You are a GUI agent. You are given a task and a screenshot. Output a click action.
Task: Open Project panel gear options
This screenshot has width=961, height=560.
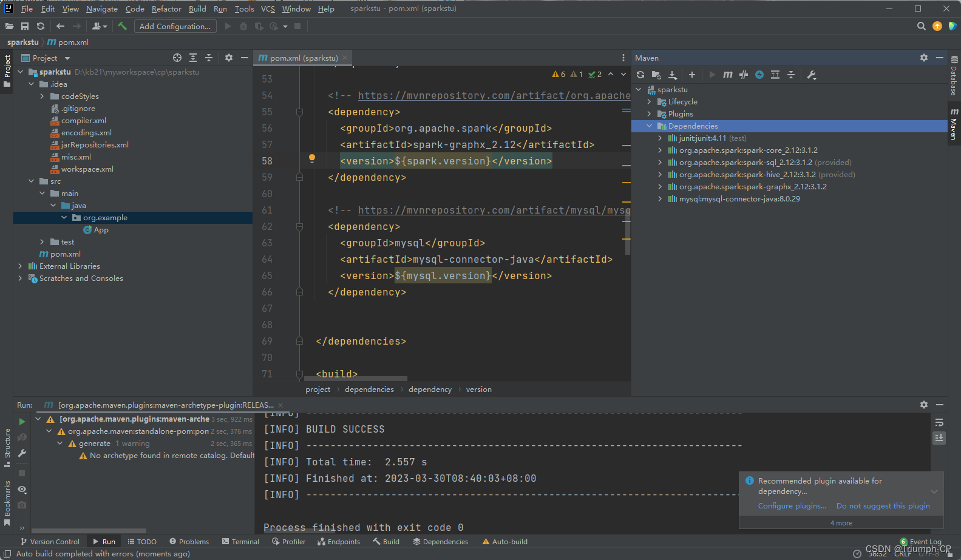[229, 58]
